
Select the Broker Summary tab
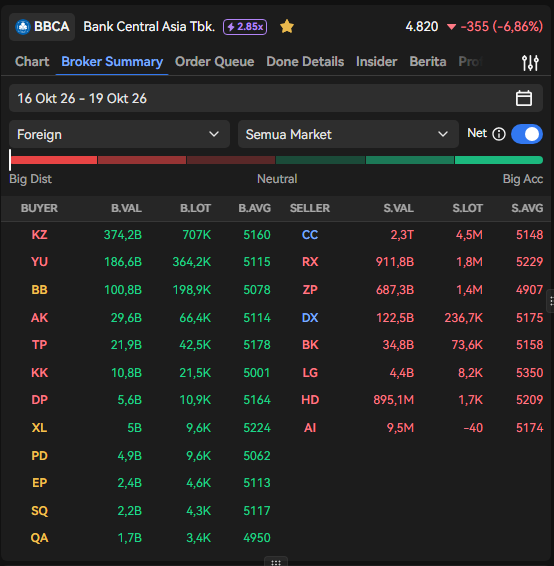[112, 62]
